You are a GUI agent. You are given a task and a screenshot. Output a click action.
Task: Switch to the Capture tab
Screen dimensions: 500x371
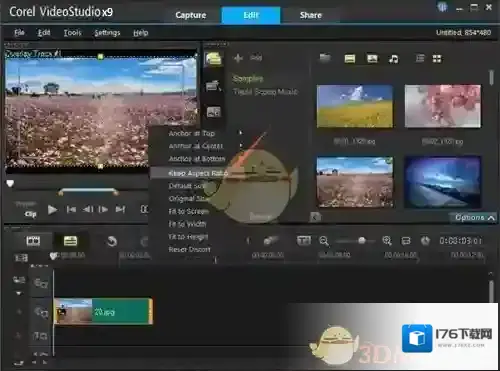pos(191,15)
